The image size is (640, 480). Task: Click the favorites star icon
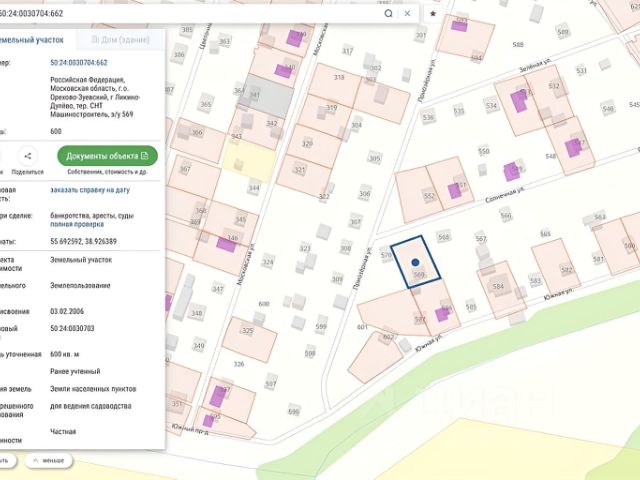tap(433, 13)
